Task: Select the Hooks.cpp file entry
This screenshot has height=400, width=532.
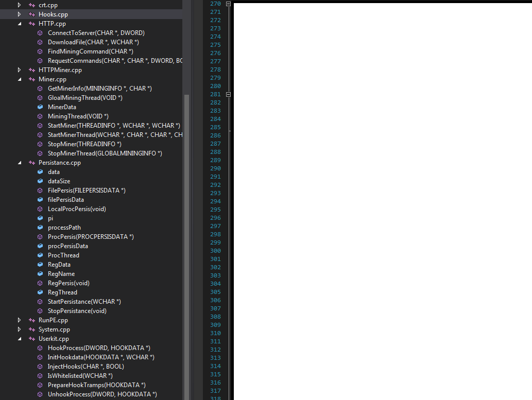Action: coord(53,14)
